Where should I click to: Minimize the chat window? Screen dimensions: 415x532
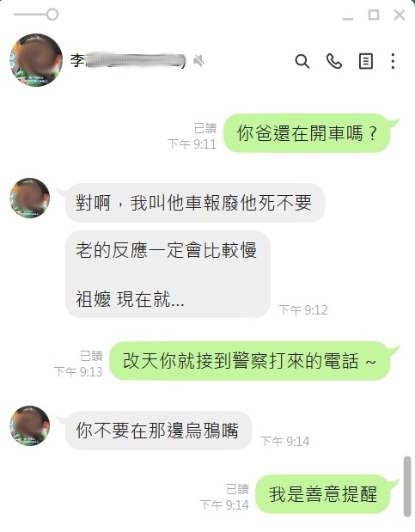coord(348,15)
